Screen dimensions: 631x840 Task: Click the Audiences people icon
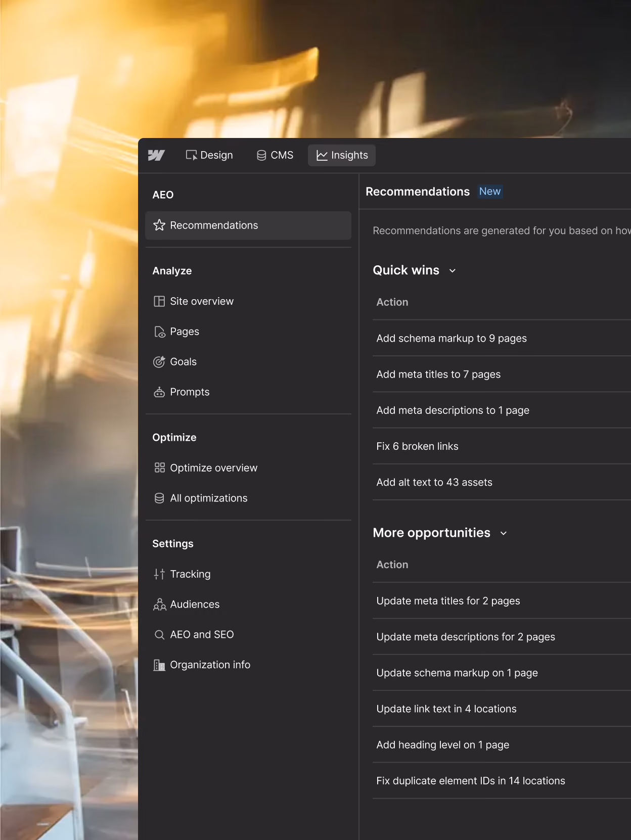(160, 604)
